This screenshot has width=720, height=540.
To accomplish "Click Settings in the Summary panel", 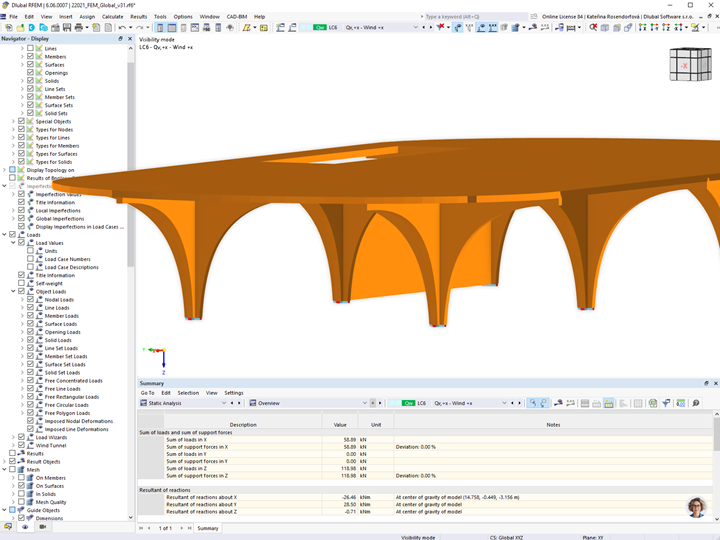I will [x=233, y=393].
